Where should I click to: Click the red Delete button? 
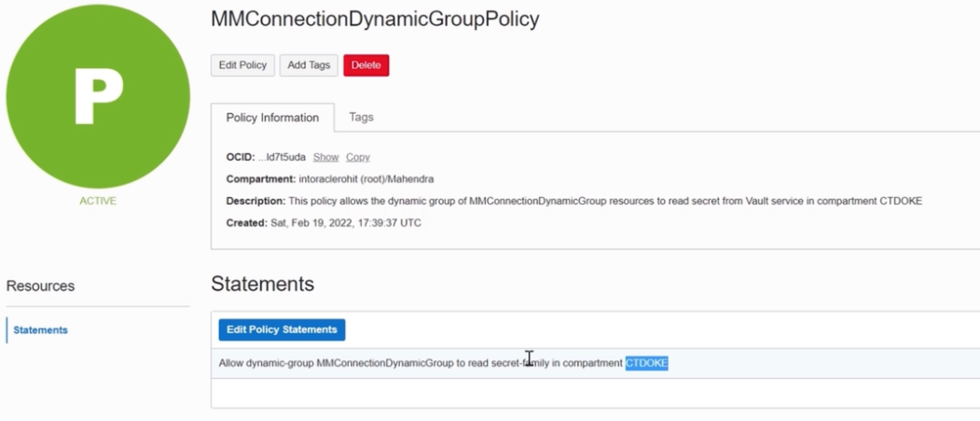pyautogui.click(x=366, y=65)
